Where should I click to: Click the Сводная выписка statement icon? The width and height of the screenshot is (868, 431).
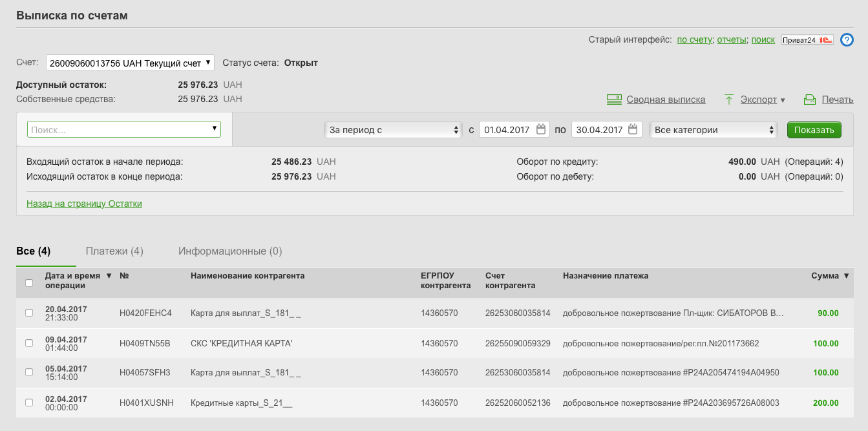[x=613, y=100]
